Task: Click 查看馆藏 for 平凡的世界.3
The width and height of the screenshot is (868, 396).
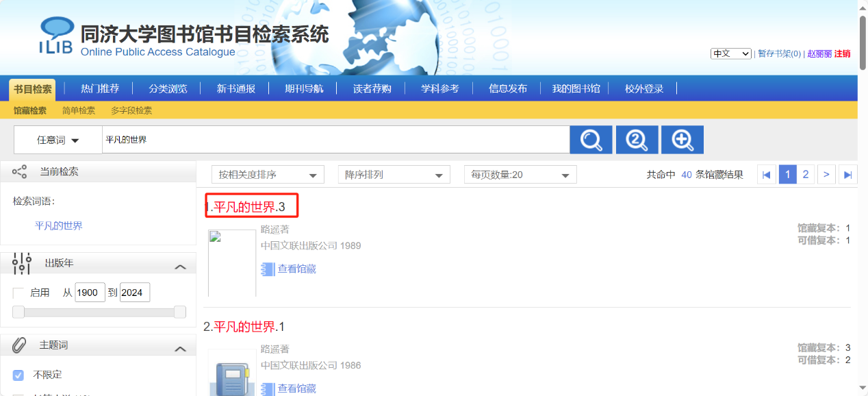Action: (x=297, y=269)
